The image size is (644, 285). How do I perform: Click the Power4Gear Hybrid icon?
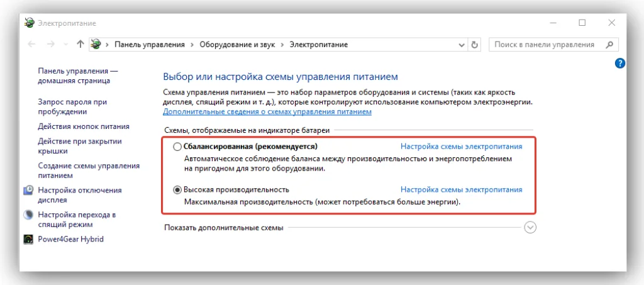click(x=29, y=239)
